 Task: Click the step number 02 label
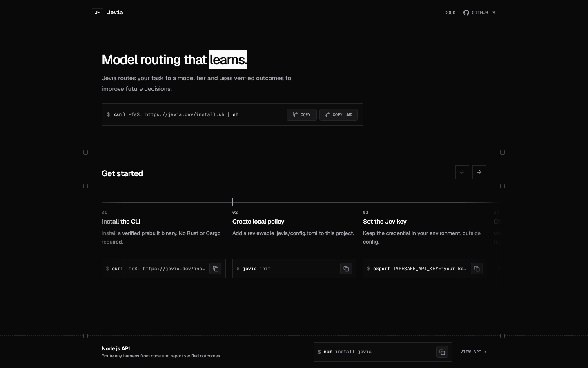235,212
